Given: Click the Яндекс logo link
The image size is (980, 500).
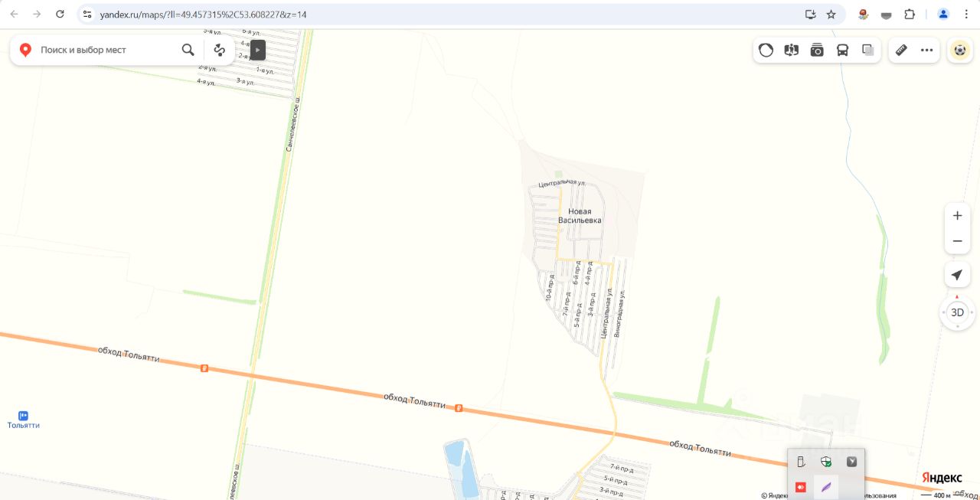Looking at the screenshot, I should tap(942, 477).
